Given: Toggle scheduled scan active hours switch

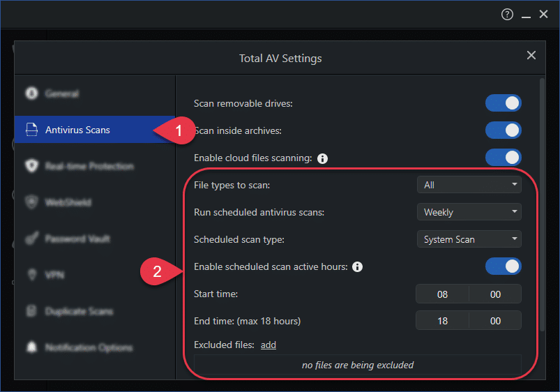Looking at the screenshot, I should [x=504, y=266].
